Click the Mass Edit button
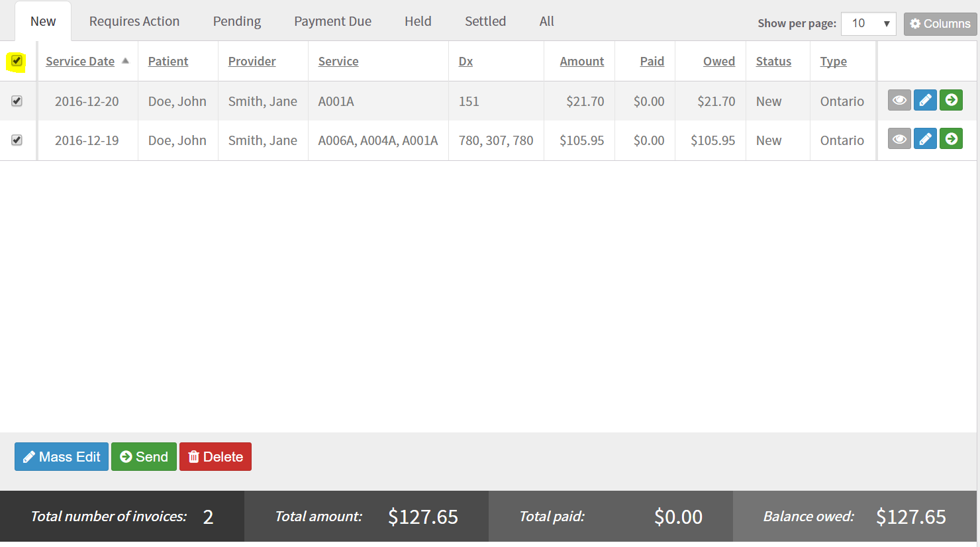Image resolution: width=980 pixels, height=547 pixels. [61, 456]
